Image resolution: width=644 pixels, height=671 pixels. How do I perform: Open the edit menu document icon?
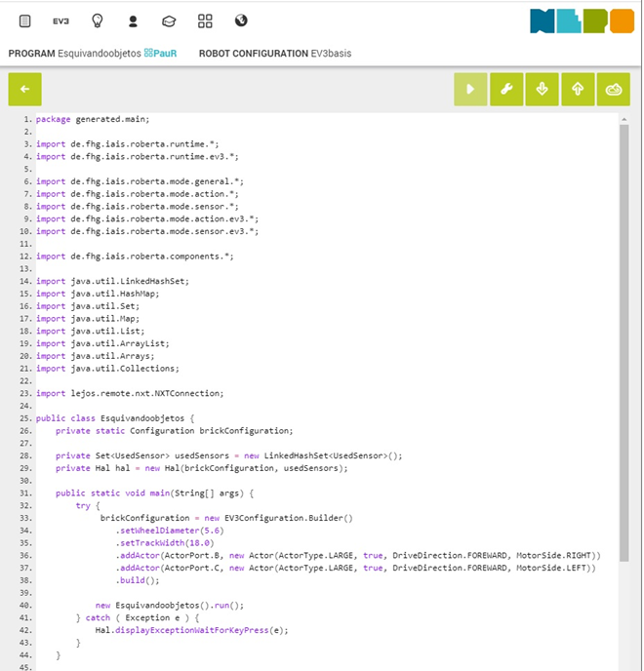click(x=24, y=20)
